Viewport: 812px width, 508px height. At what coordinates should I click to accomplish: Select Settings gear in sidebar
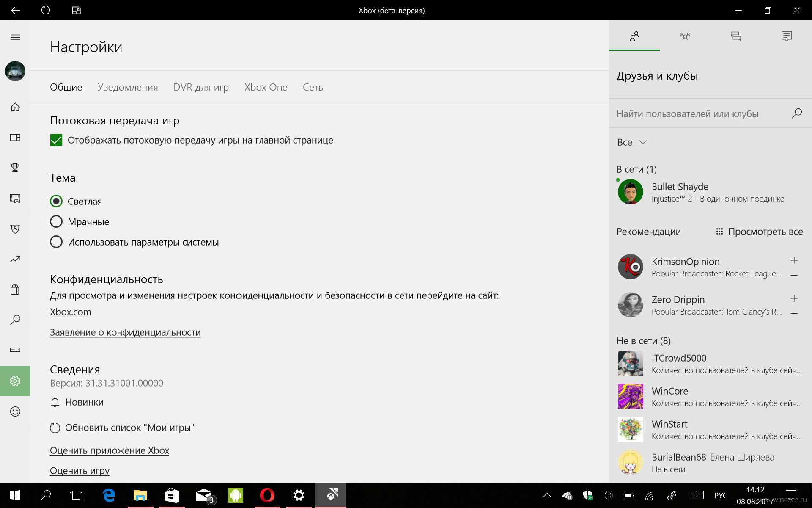coord(15,381)
